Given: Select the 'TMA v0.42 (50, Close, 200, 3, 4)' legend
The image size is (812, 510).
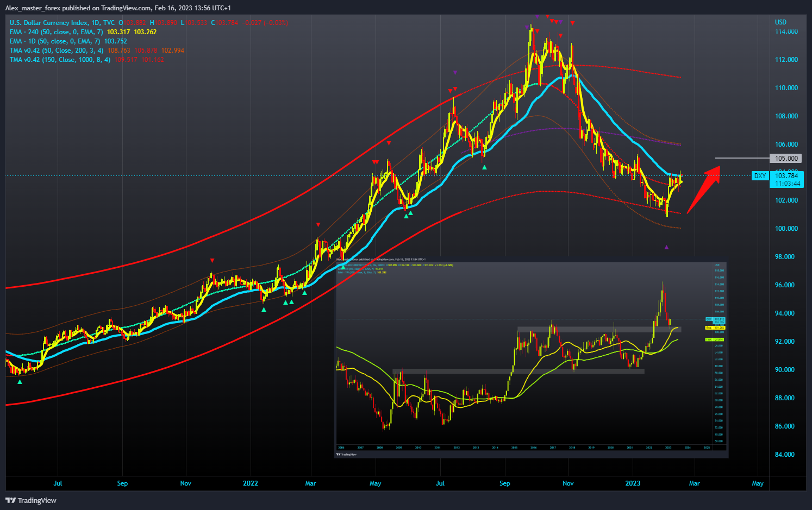Looking at the screenshot, I should pos(56,51).
